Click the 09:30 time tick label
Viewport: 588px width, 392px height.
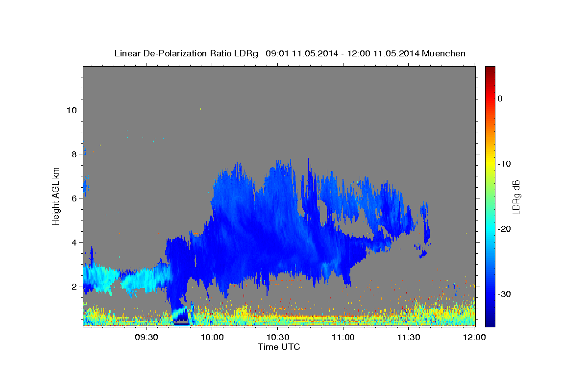tap(147, 338)
